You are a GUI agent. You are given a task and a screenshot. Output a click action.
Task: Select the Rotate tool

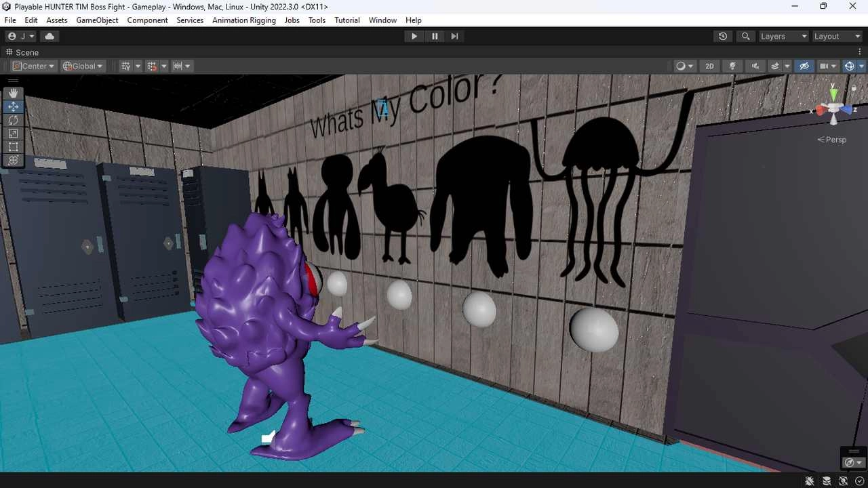click(13, 120)
